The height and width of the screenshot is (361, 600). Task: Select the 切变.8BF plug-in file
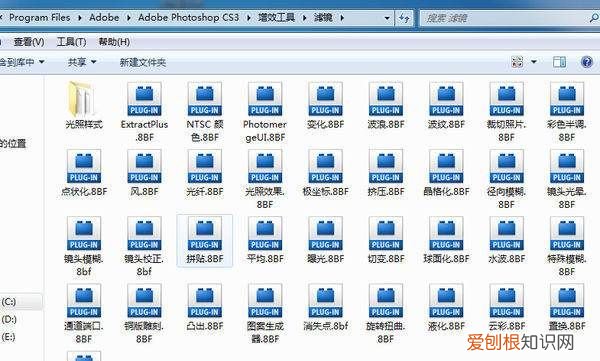[386, 240]
